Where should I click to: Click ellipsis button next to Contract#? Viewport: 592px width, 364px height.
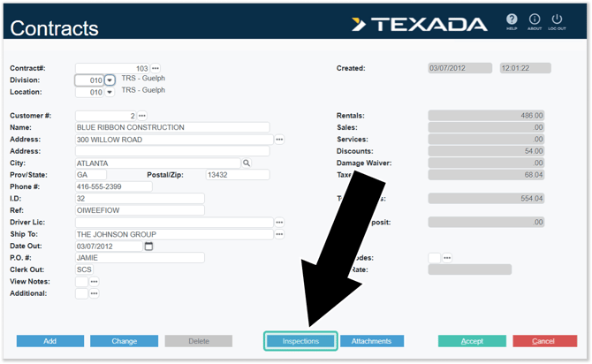pos(156,68)
